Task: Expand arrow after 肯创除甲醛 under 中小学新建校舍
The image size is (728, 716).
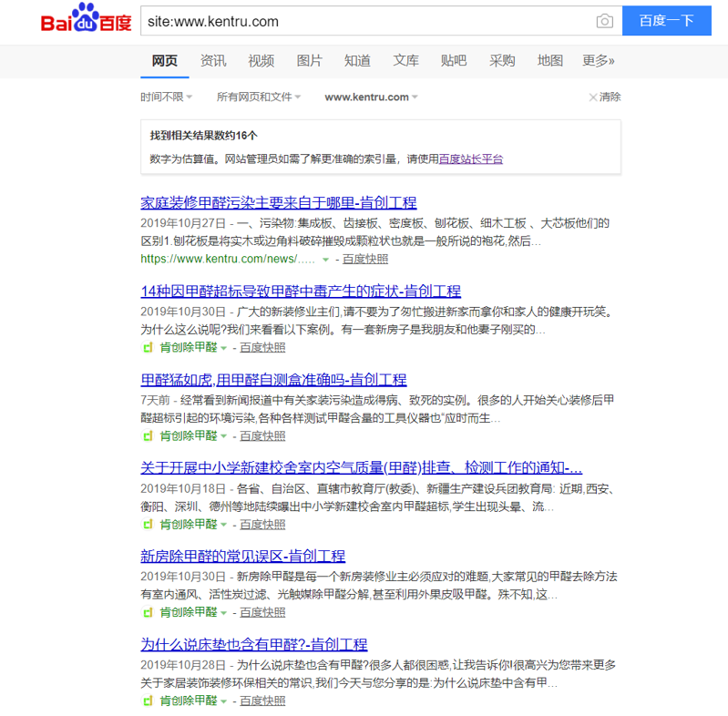Action: pyautogui.click(x=223, y=526)
